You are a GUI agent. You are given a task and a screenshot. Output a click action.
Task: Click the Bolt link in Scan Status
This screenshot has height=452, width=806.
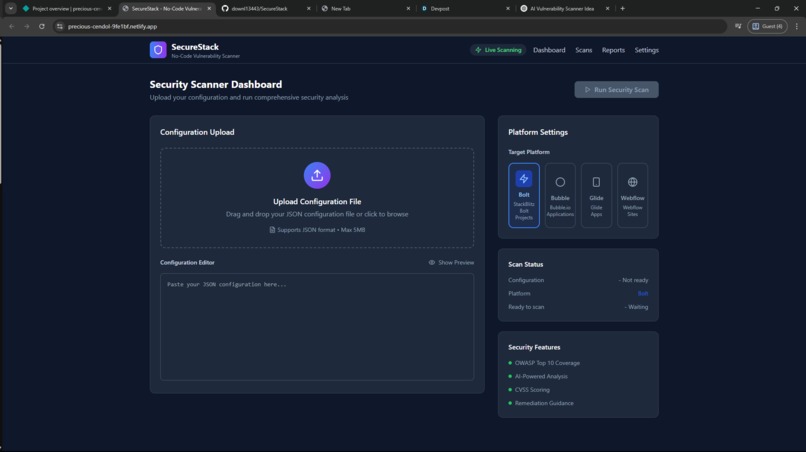click(643, 294)
